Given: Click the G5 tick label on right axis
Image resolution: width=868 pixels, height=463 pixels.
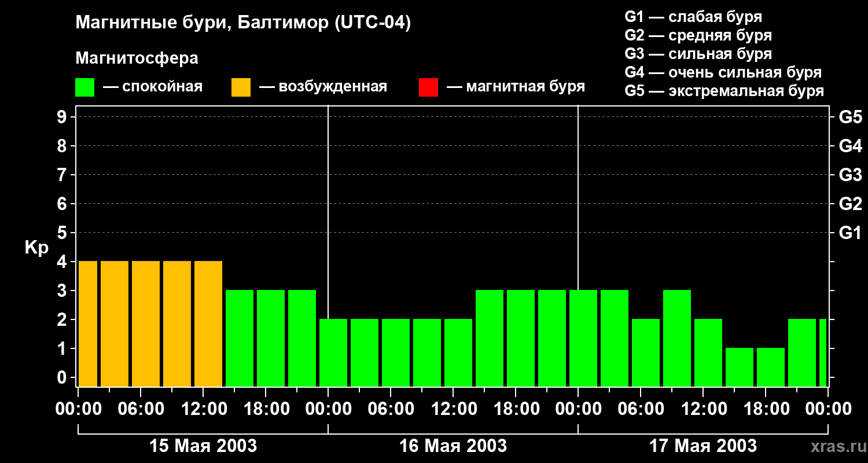Looking at the screenshot, I should (850, 117).
